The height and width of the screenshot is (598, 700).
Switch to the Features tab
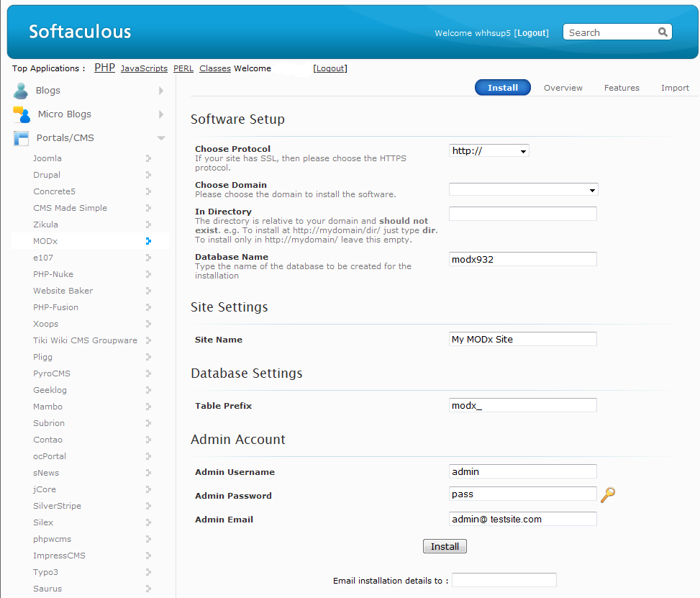coord(622,88)
